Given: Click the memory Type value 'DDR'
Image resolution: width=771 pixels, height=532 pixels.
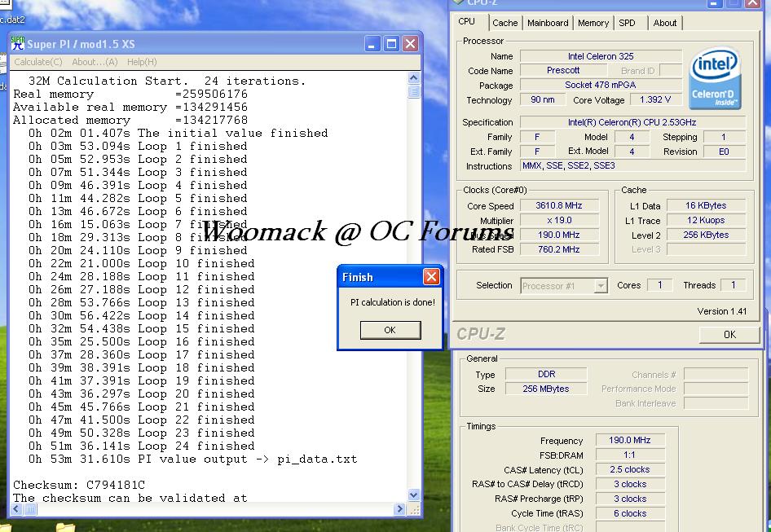Looking at the screenshot, I should 546,374.
